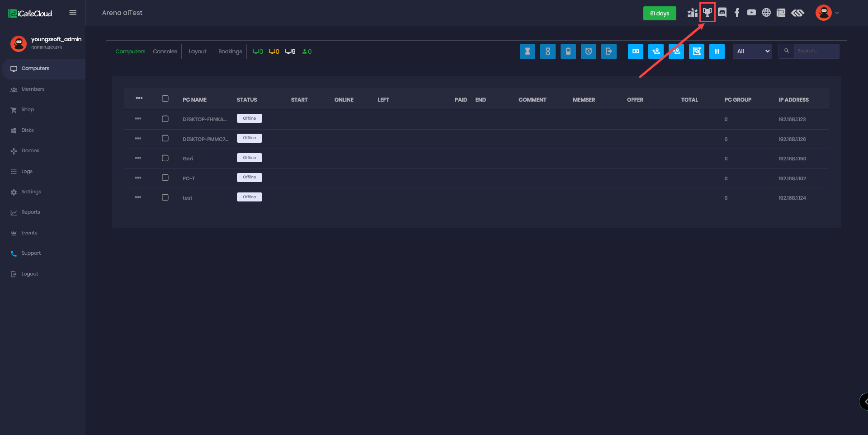Expand the user avatar menu in the header
The height and width of the screenshot is (435, 868).
827,13
